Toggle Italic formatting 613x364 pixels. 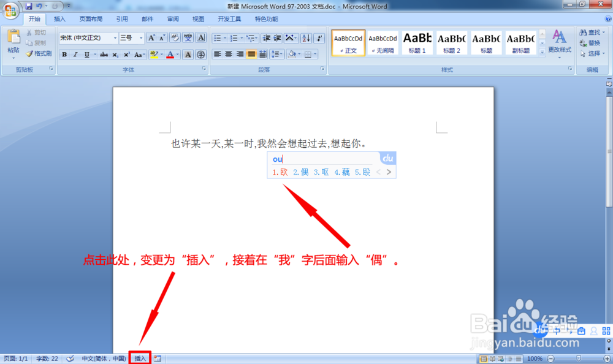75,55
